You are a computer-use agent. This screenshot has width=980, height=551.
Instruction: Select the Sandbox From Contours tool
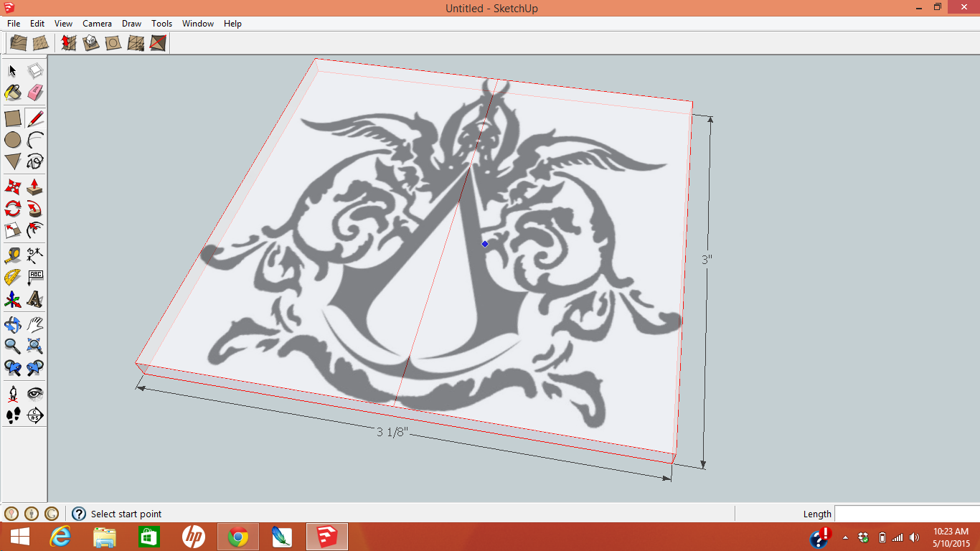(18, 44)
